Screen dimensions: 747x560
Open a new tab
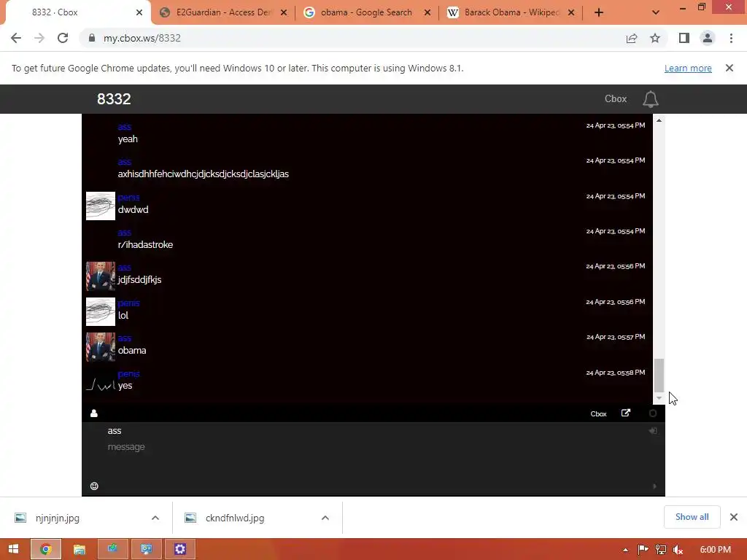tap(599, 12)
